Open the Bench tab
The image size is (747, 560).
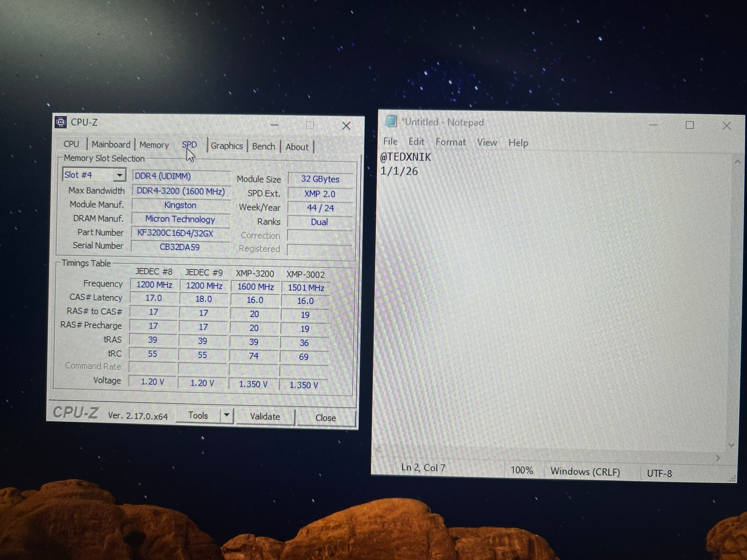tap(263, 146)
